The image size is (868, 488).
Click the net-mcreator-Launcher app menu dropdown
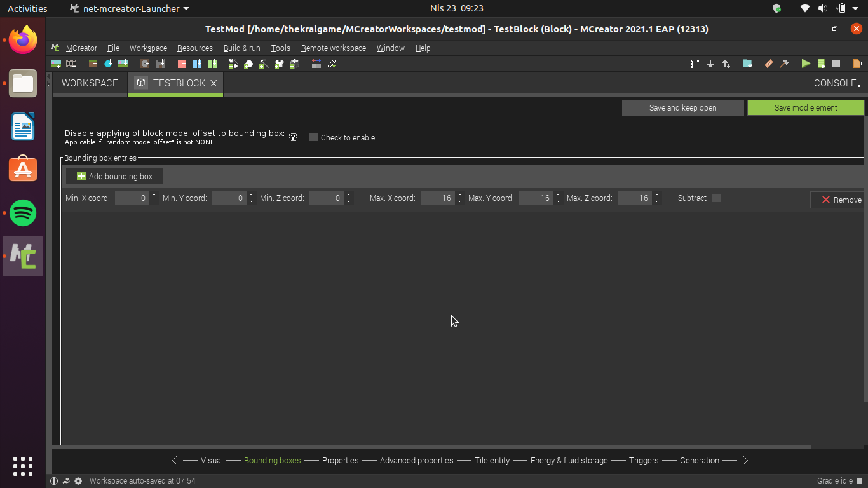(x=130, y=9)
